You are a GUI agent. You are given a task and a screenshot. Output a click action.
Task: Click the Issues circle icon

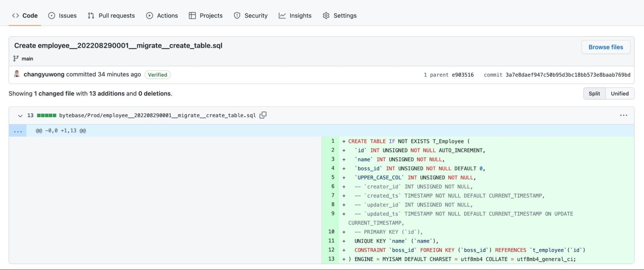tap(52, 15)
